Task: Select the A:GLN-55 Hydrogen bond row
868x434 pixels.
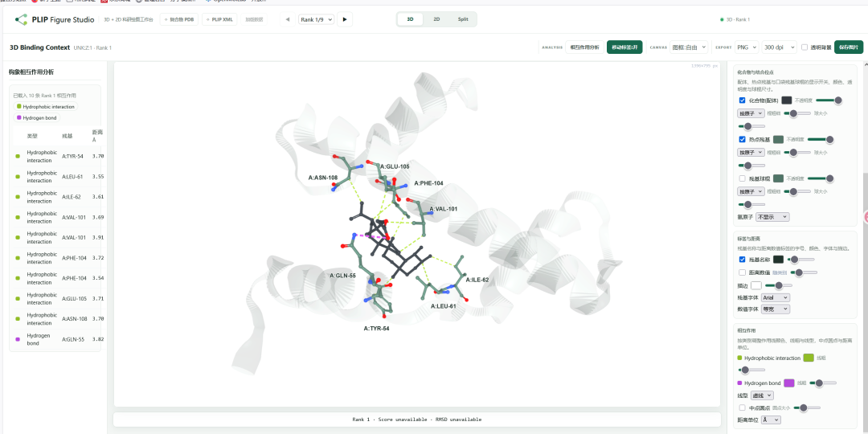Action: [58, 339]
